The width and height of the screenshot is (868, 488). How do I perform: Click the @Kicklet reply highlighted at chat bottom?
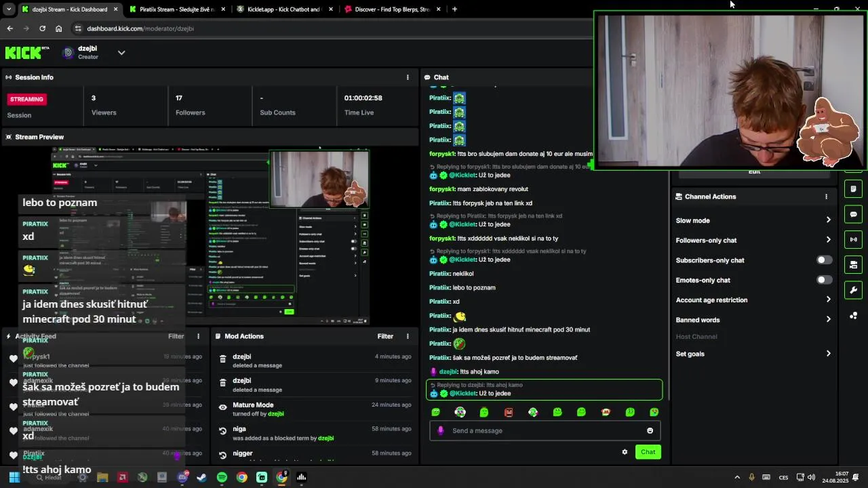[x=545, y=389]
